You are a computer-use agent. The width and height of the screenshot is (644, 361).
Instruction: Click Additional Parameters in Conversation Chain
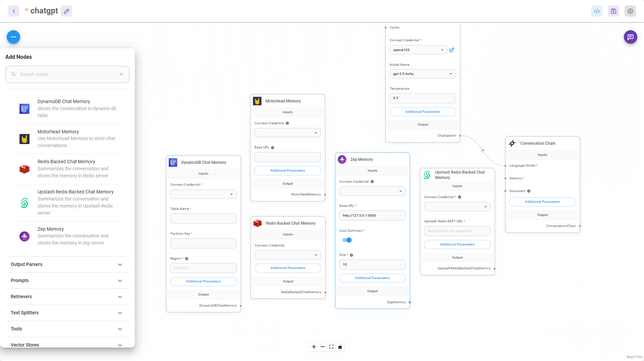[x=542, y=202]
